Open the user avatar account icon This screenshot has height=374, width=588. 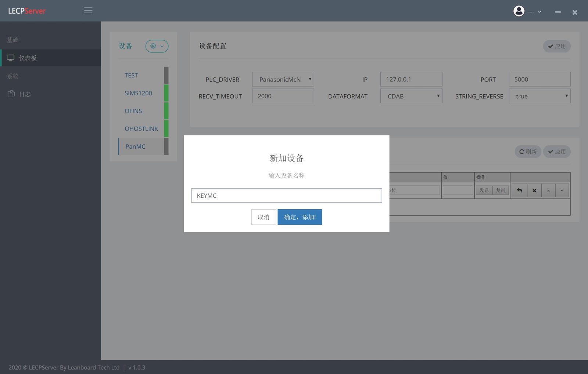(519, 11)
